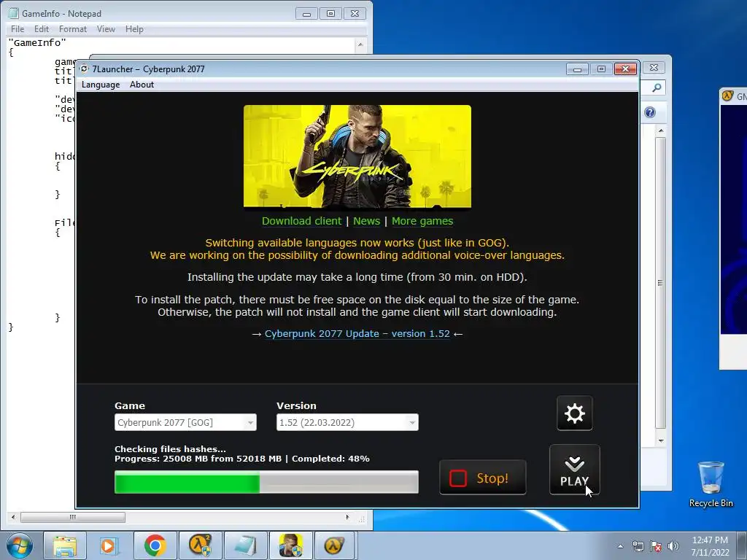Open the launcher settings gear icon
The width and height of the screenshot is (747, 560).
(x=575, y=413)
